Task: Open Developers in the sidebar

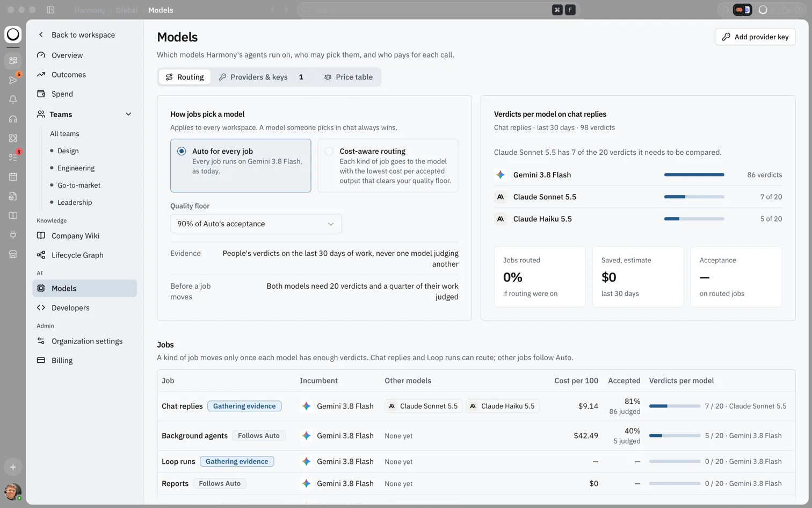Action: pyautogui.click(x=84, y=308)
